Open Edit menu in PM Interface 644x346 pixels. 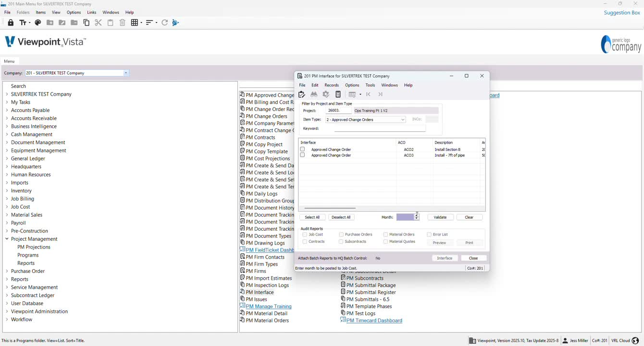pyautogui.click(x=315, y=85)
